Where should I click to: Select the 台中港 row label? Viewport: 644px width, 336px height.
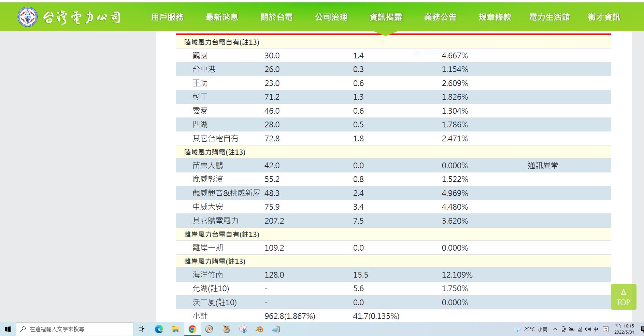coord(204,69)
